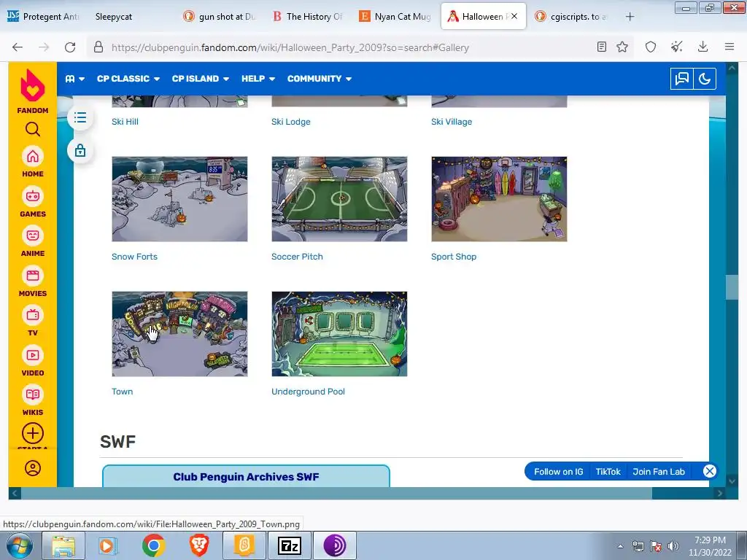Dismiss the social follow banner
The height and width of the screenshot is (560, 747).
(x=709, y=471)
